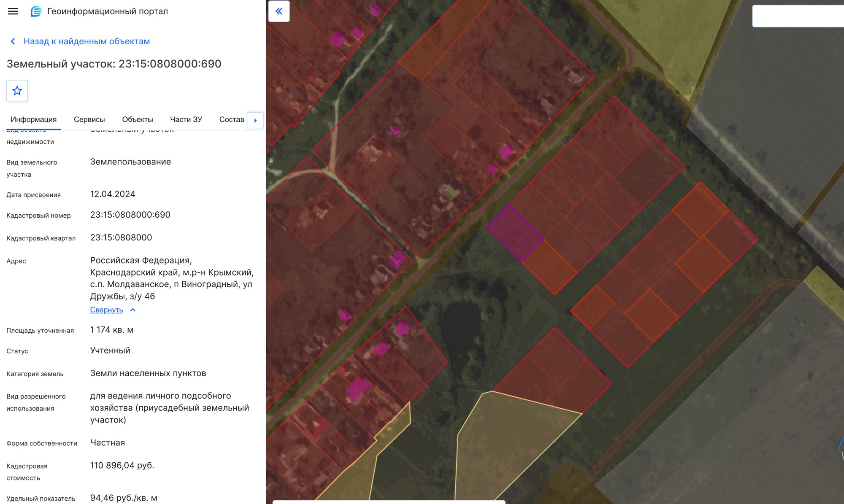
Task: Open the Объекты tab
Action: click(138, 119)
